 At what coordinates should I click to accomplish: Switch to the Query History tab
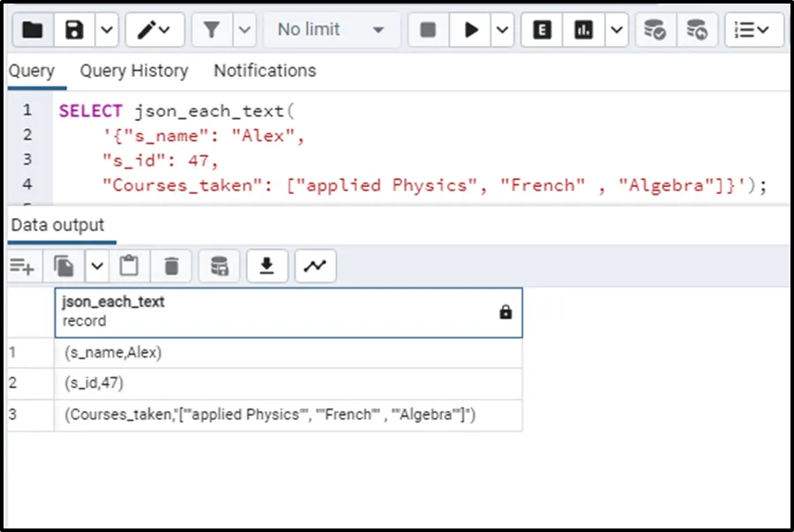(133, 71)
